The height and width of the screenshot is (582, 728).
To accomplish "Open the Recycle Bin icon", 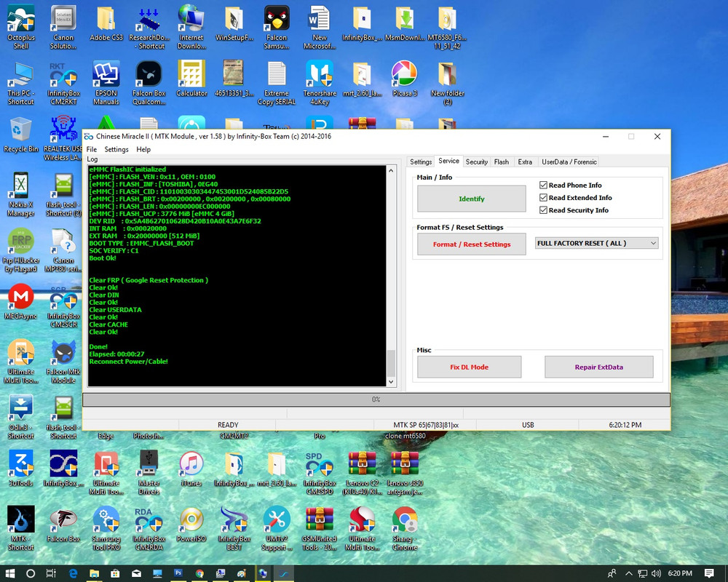I will (x=21, y=135).
